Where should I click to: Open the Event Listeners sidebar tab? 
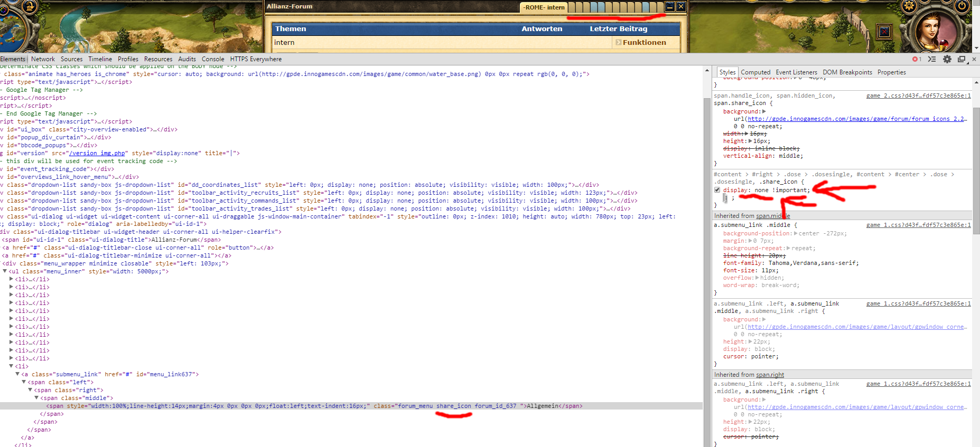796,72
